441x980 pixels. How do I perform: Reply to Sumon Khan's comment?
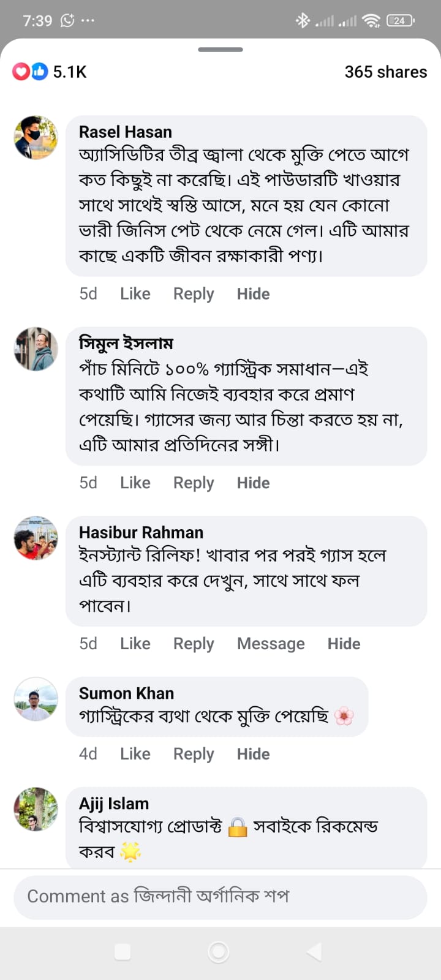194,754
